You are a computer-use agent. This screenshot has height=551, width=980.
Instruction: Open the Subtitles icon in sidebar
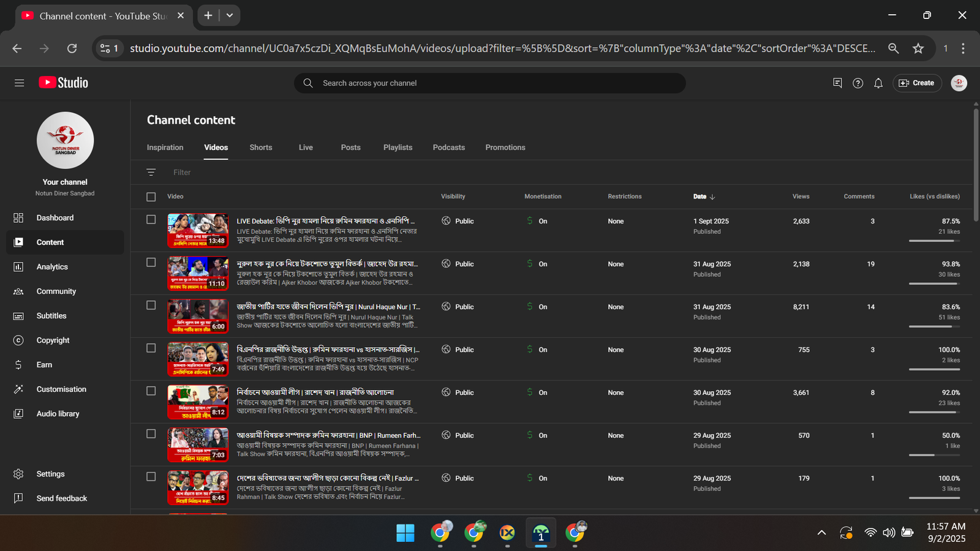pyautogui.click(x=18, y=316)
